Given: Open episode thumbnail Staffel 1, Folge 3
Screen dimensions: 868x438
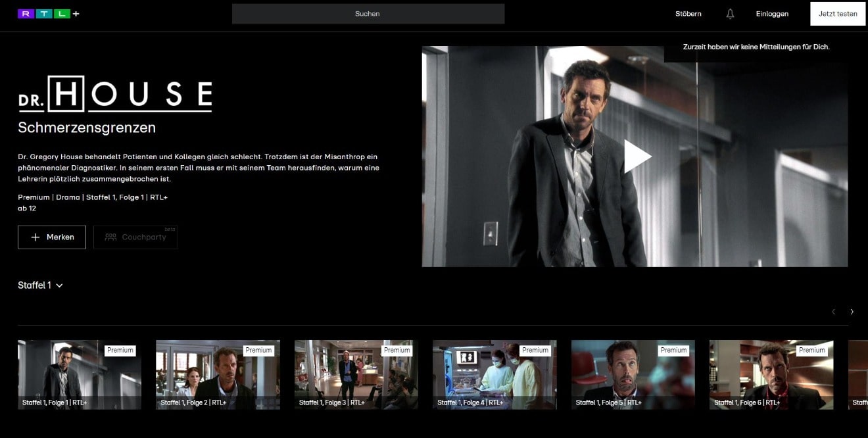Looking at the screenshot, I should click(x=356, y=375).
